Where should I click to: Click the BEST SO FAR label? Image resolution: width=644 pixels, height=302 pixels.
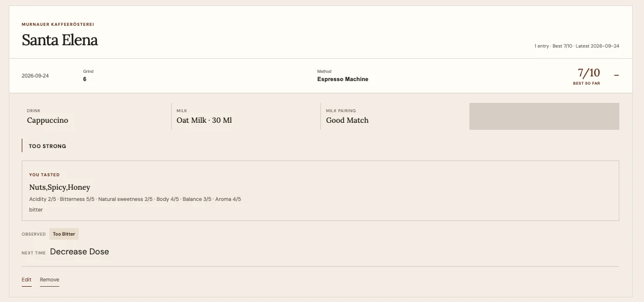pyautogui.click(x=586, y=83)
